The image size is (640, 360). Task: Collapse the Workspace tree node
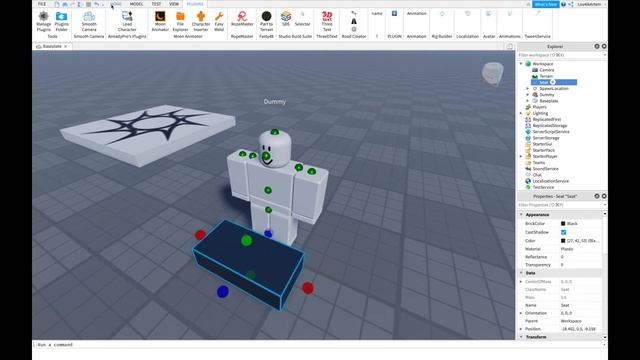521,64
